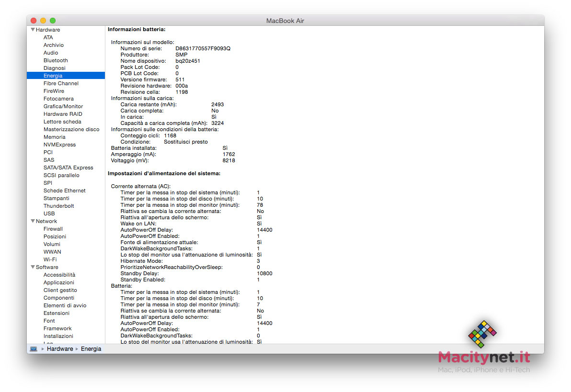Screen dimensions: 571x392
Task: Select Bluetooth in the sidebar
Action: [56, 60]
